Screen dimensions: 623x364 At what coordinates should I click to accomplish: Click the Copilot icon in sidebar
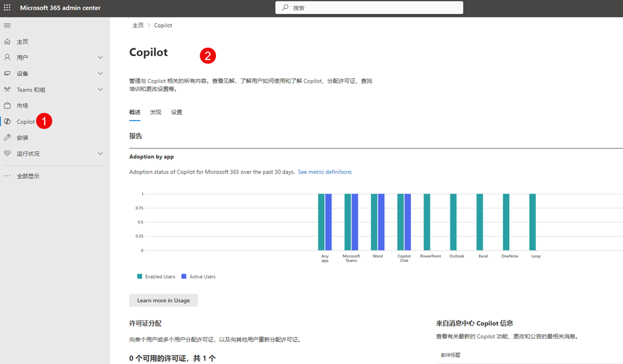7,121
